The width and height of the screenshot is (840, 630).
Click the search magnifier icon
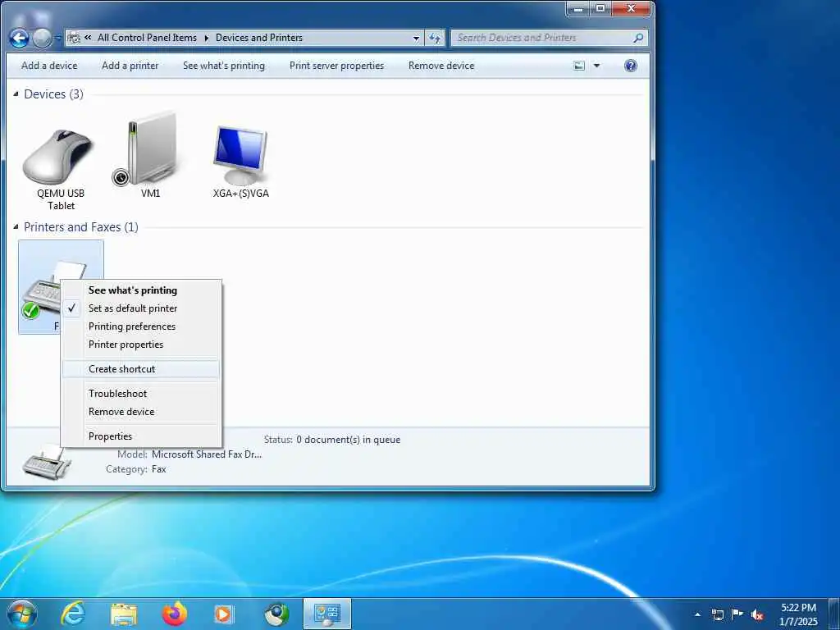638,38
